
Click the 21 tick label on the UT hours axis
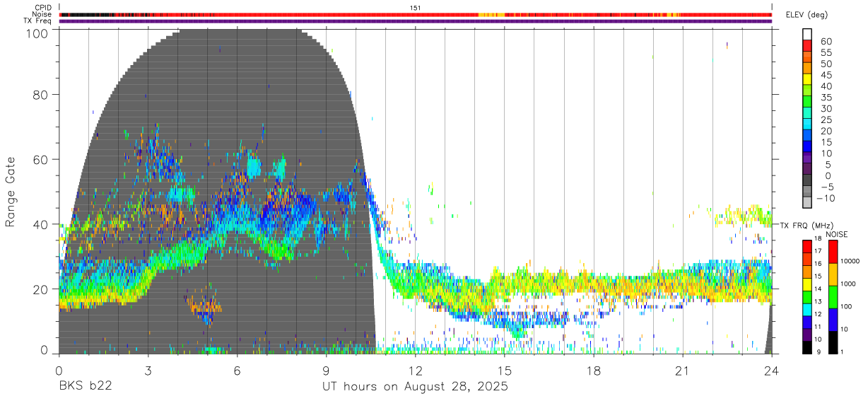682,371
